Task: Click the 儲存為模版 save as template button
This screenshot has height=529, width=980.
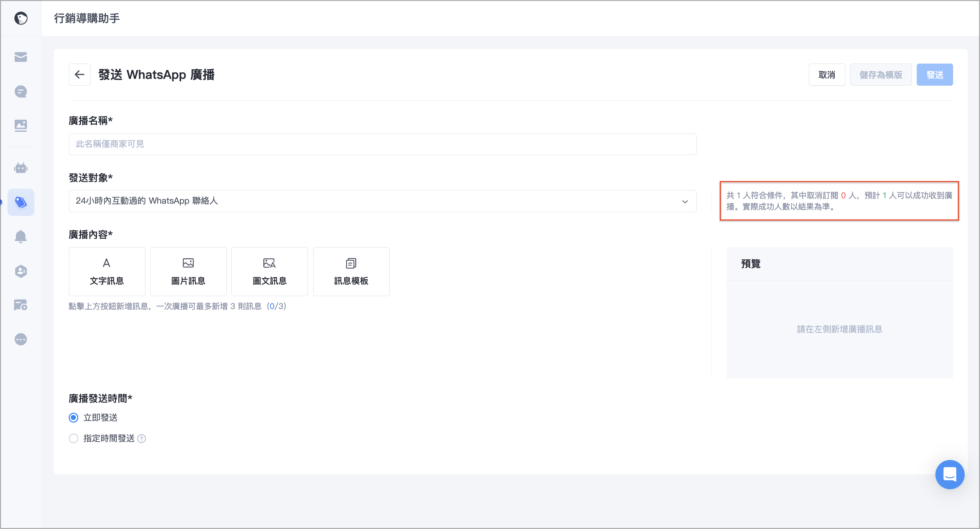Action: point(881,74)
